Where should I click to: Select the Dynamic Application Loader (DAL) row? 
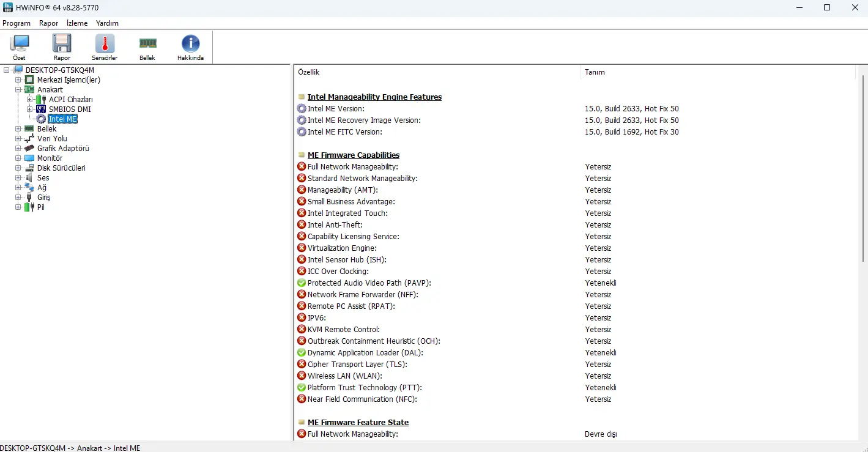click(x=575, y=353)
